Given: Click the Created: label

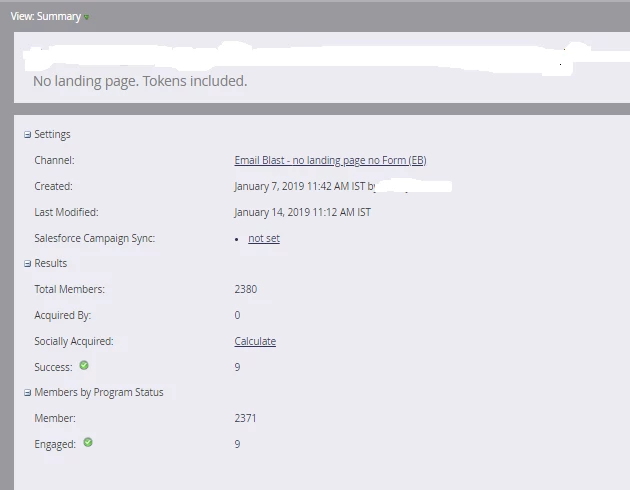Looking at the screenshot, I should (53, 186).
